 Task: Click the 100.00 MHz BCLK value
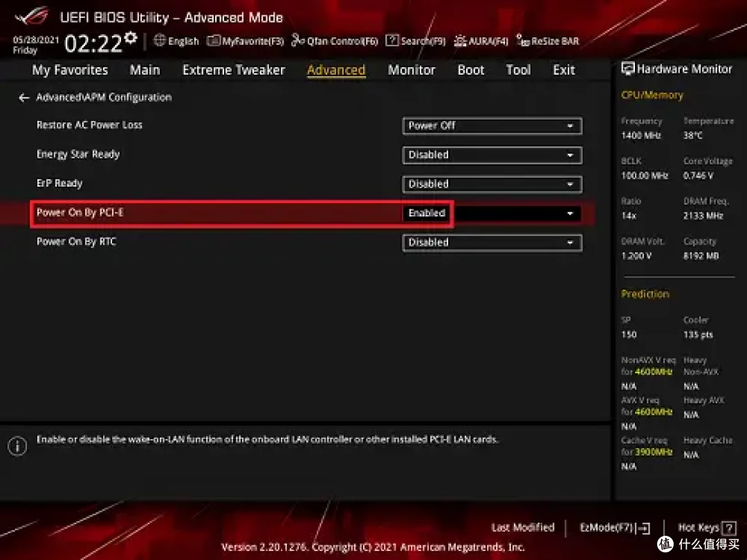(x=645, y=176)
